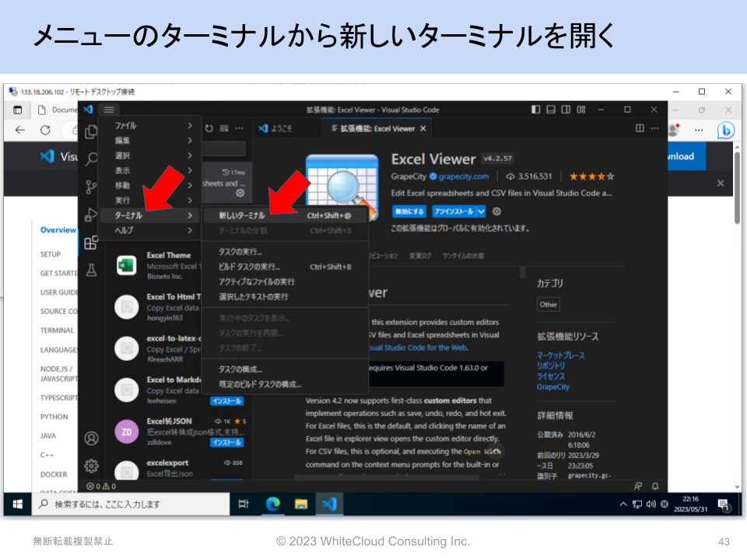This screenshot has height=560, width=747.
Task: Open the ターミナル menu item
Action: pyautogui.click(x=151, y=215)
